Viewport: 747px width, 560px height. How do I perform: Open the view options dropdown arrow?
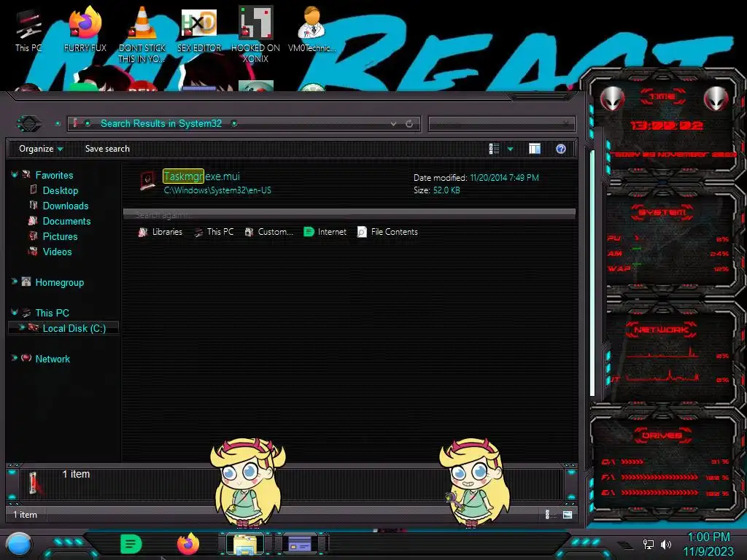tap(510, 149)
